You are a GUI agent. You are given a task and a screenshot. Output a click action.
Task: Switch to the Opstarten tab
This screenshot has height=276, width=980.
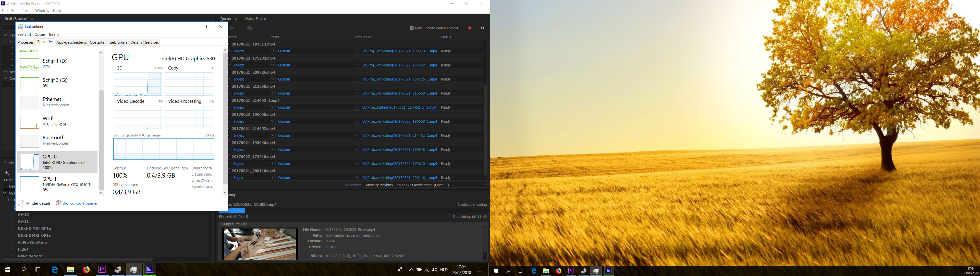point(98,42)
